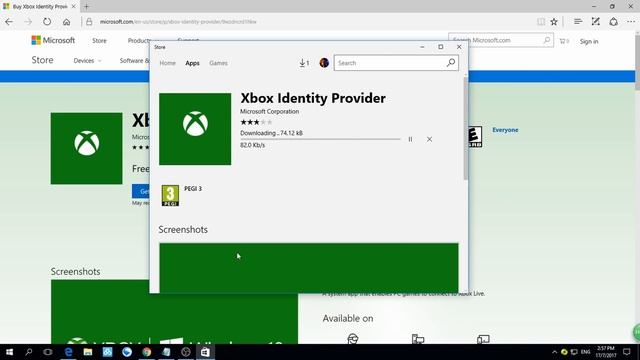Viewport: 640px width, 360px height.
Task: Click the Microsoft logo on webpage
Action: pos(53,40)
